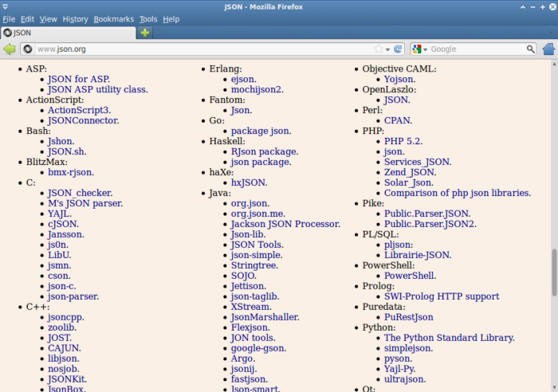The height and width of the screenshot is (392, 558).
Task: Select the JSON browser tab
Action: [69, 33]
